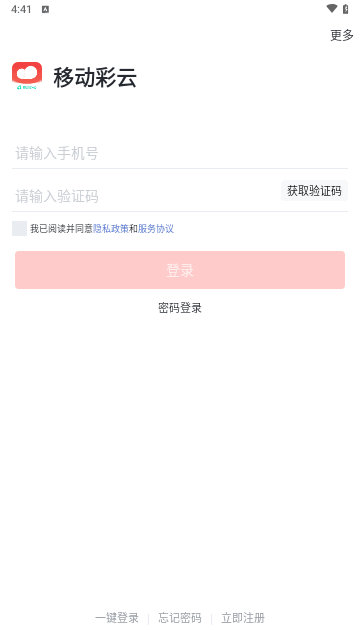Focus the 请输入验证码 verification code field
The height and width of the screenshot is (640, 360).
click(146, 196)
